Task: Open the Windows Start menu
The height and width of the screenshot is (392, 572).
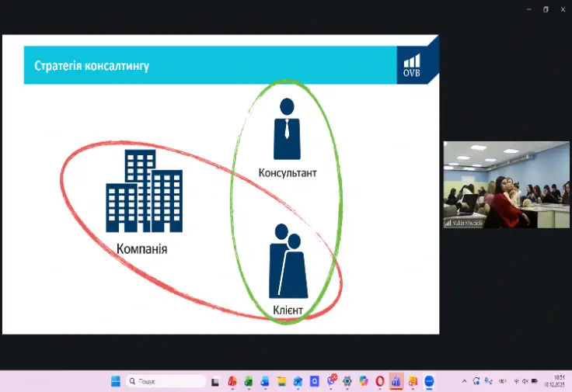Action: coord(115,381)
